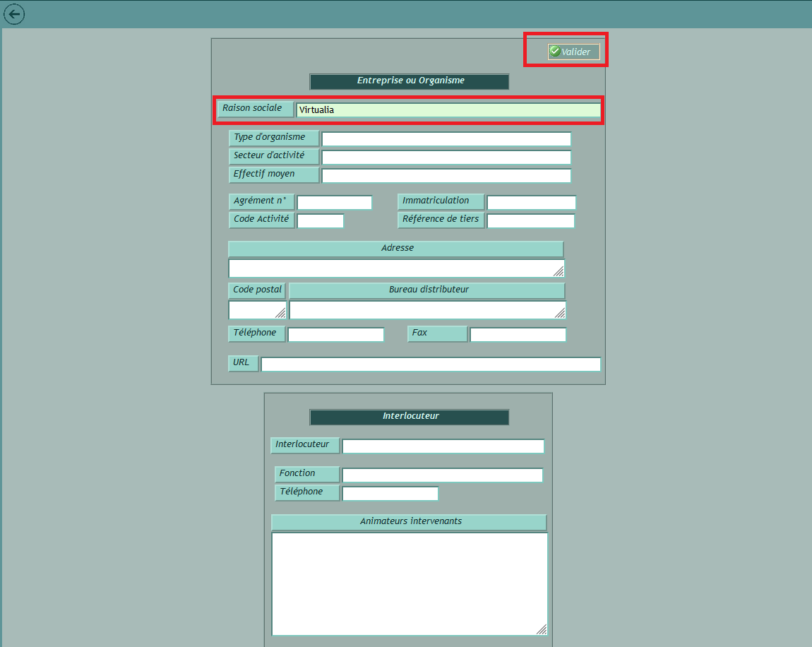Select the Immatriculation input field
Viewport: 812px width, 647px height.
(531, 203)
